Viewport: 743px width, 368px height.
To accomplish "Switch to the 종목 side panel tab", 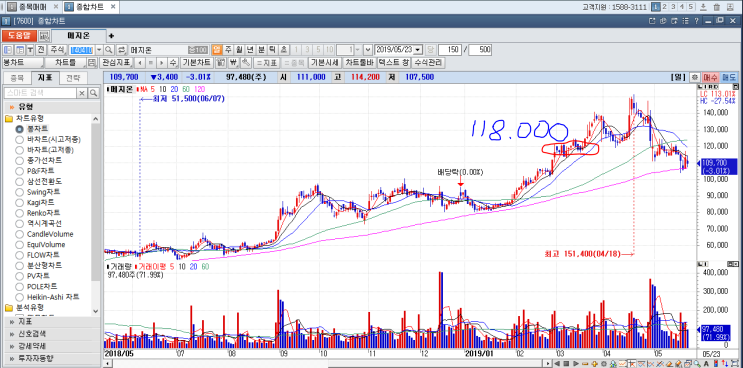I will (17, 78).
